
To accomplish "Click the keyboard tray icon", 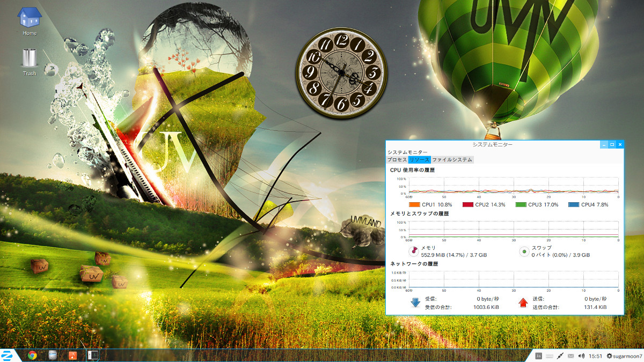I will click(x=550, y=356).
